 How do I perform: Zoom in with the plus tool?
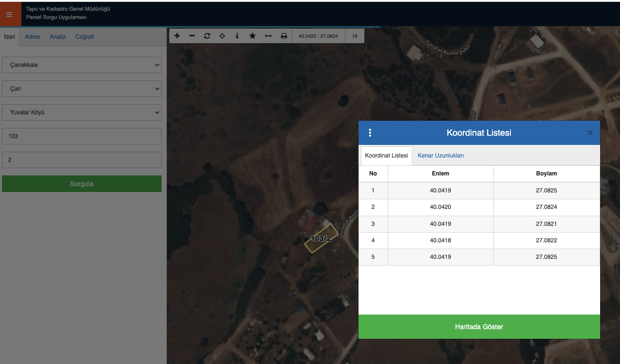(177, 36)
